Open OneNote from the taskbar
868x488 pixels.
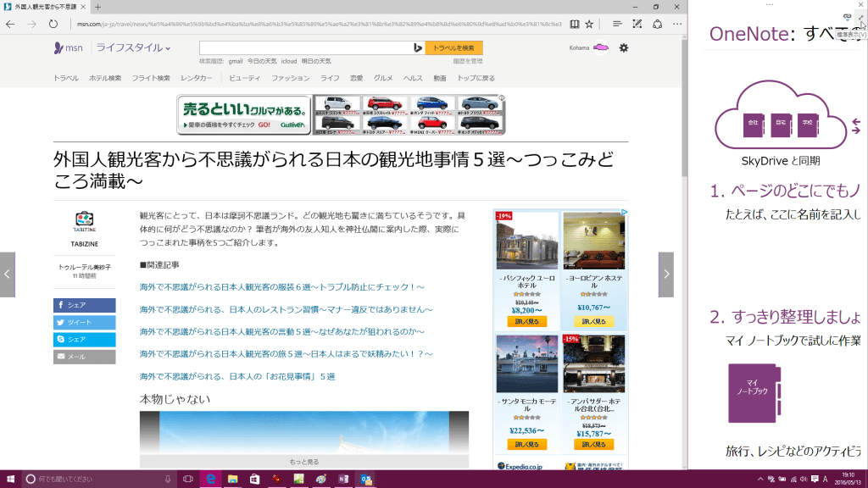point(343,480)
